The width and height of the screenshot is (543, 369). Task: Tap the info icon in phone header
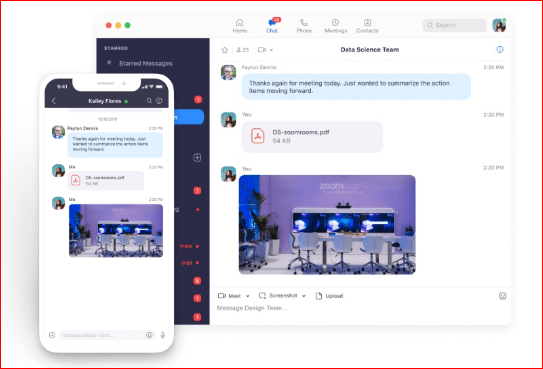(159, 101)
